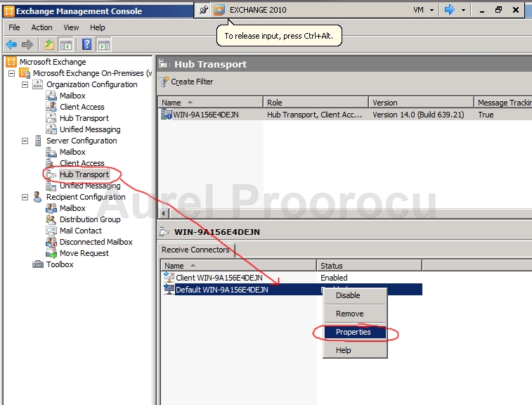This screenshot has height=405, width=532.
Task: Click Version 14.0 (Build 639.21) cell
Action: click(418, 115)
